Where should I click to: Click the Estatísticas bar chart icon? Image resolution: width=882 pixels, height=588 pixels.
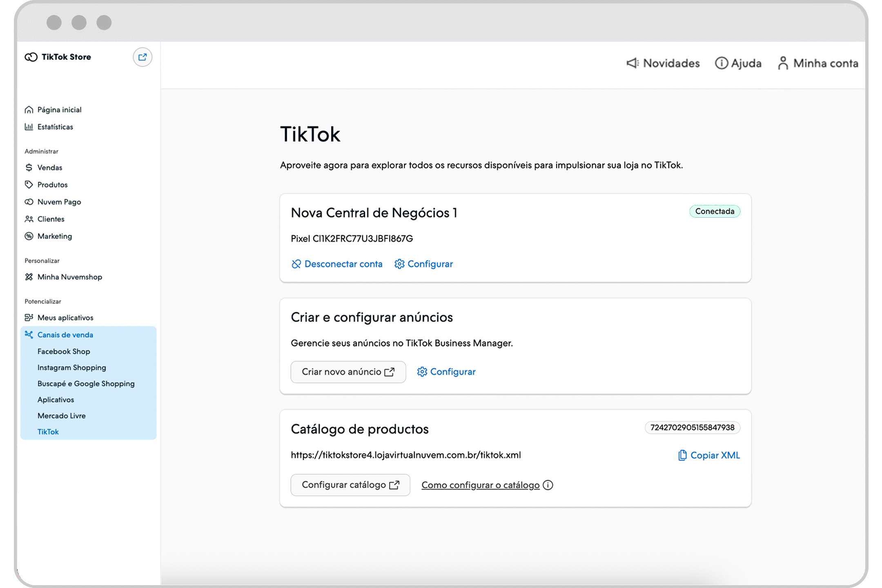[29, 127]
